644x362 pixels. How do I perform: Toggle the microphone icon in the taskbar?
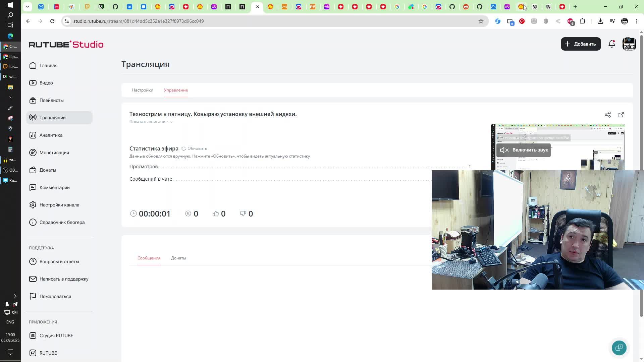7,304
